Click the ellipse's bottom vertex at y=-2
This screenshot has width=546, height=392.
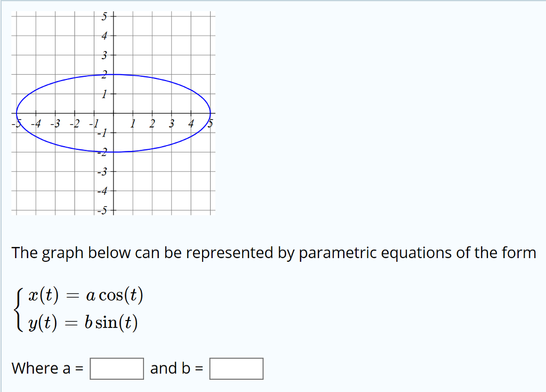(x=114, y=152)
